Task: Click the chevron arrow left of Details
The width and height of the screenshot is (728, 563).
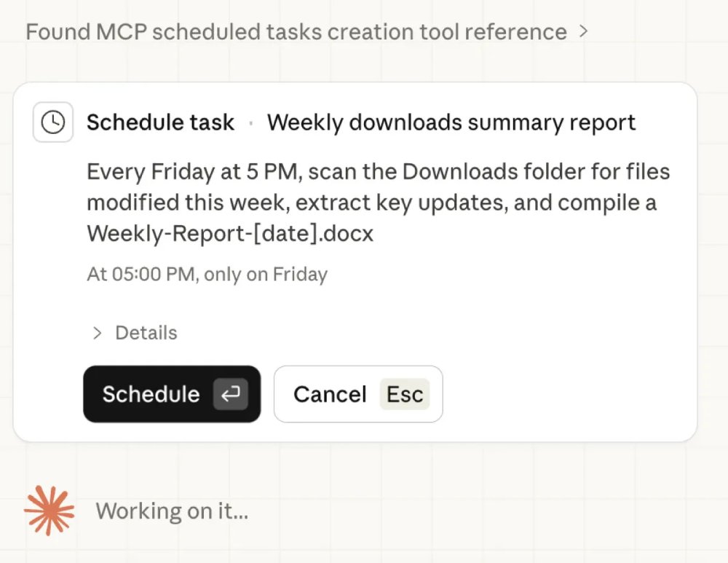Action: pos(97,333)
